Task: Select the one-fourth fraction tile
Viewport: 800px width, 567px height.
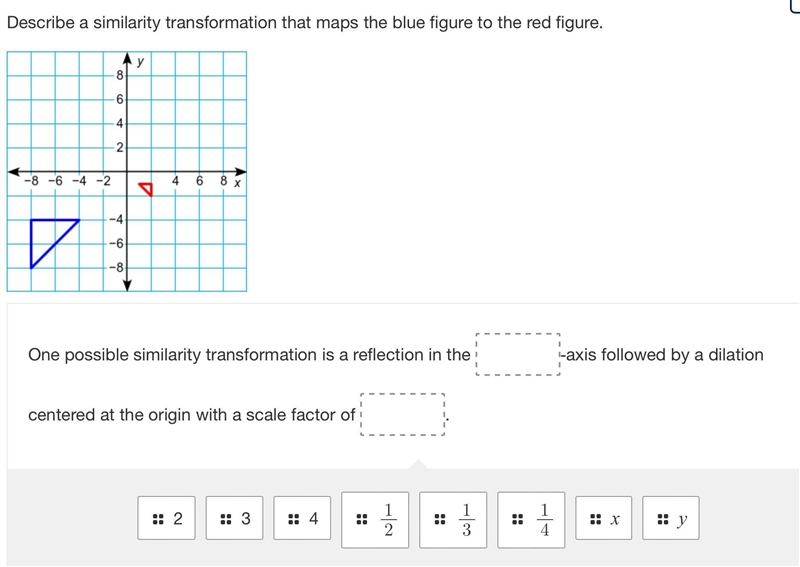Action: [531, 520]
